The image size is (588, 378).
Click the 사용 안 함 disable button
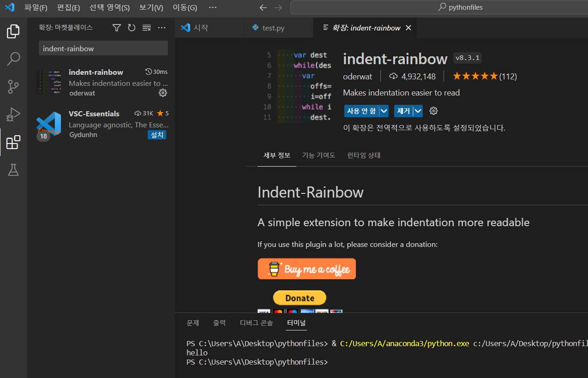(361, 111)
